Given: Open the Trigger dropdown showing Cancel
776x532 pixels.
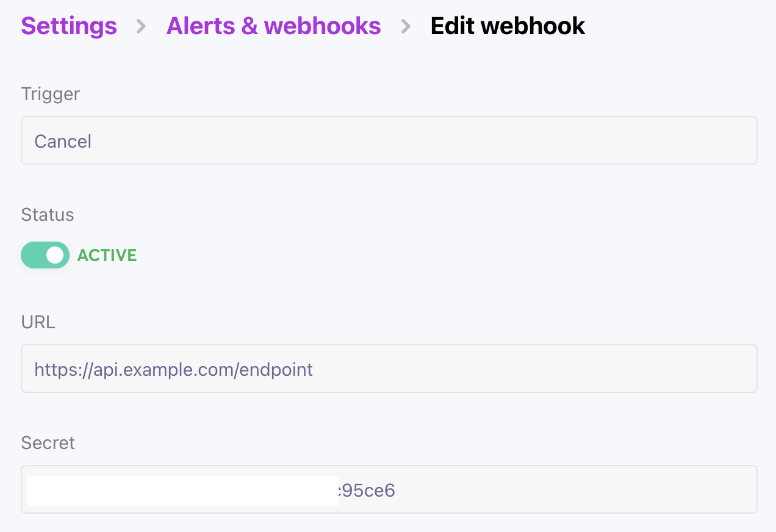Looking at the screenshot, I should 389,141.
